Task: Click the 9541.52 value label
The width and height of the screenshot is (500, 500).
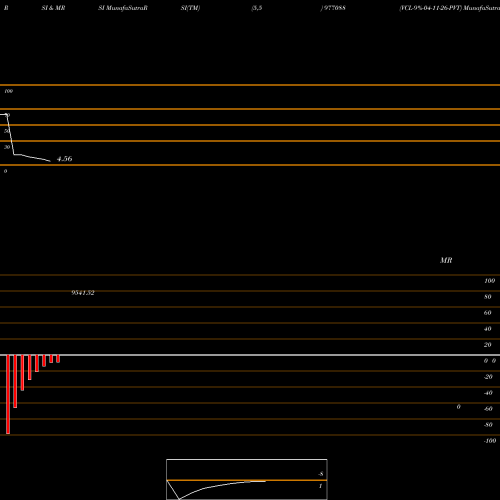Action: (83, 293)
